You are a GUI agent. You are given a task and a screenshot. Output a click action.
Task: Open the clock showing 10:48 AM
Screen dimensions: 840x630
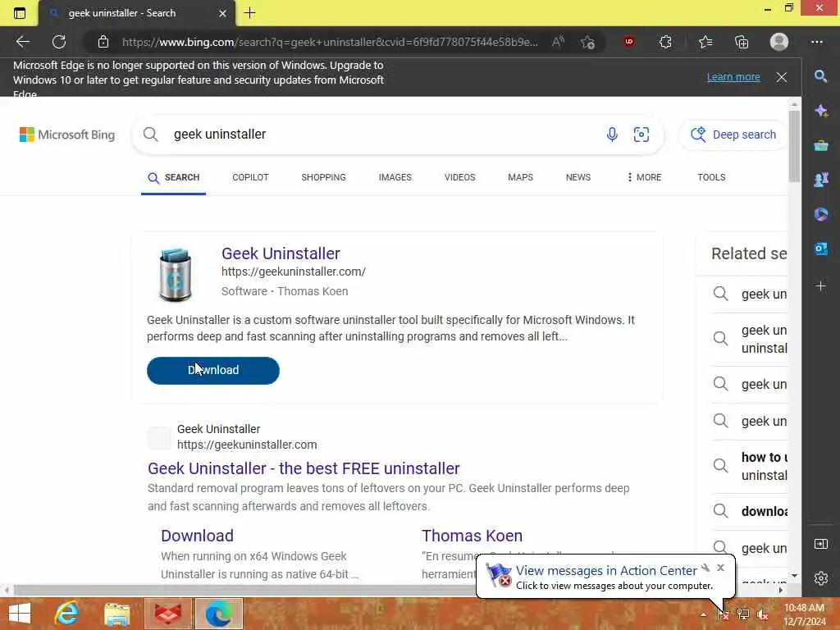[805, 614]
